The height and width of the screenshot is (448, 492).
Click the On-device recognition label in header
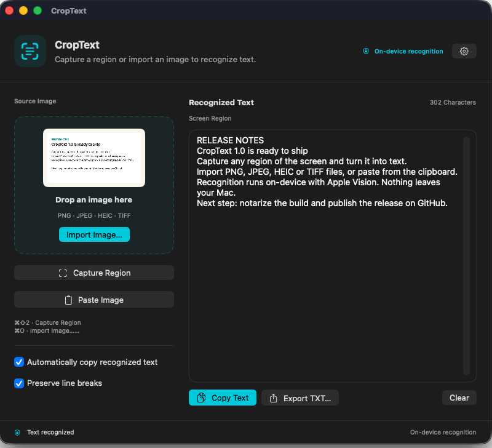[408, 51]
